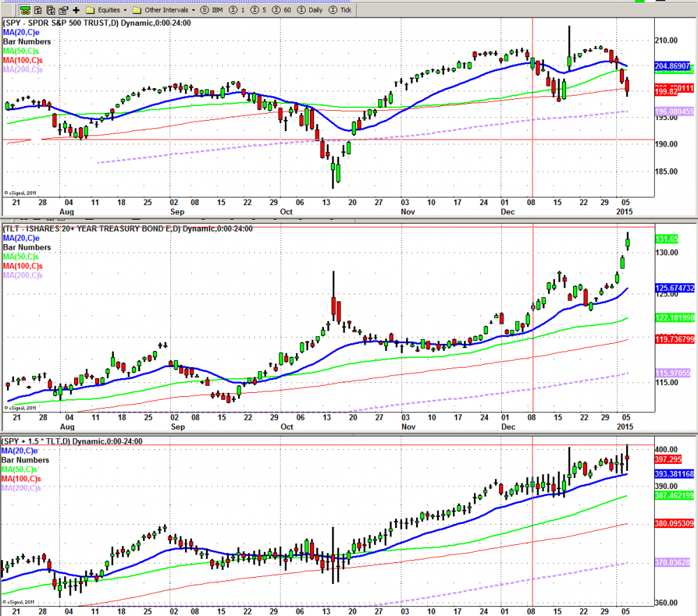Click the 131.65 green price tag

667,239
